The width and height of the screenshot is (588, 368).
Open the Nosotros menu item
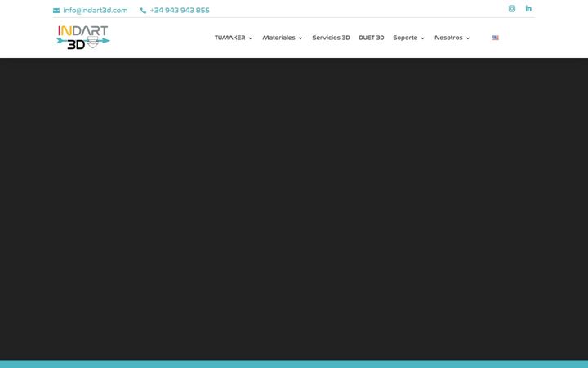(448, 38)
